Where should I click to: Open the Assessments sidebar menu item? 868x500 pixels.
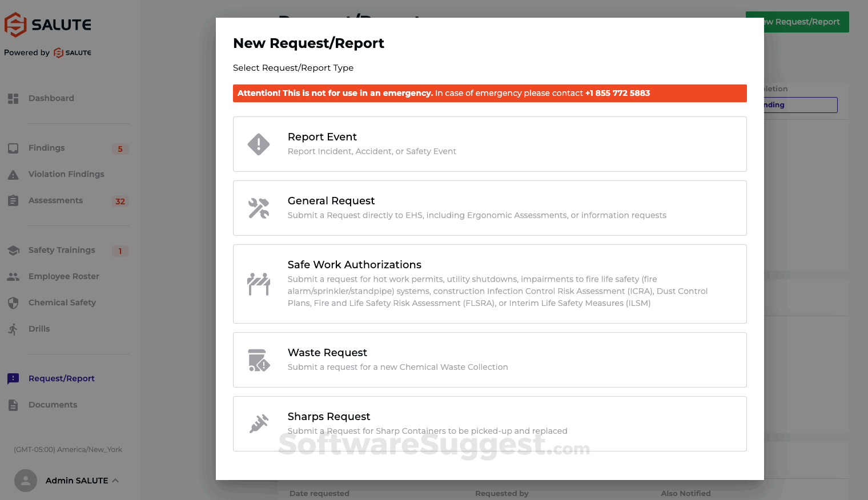pos(55,200)
